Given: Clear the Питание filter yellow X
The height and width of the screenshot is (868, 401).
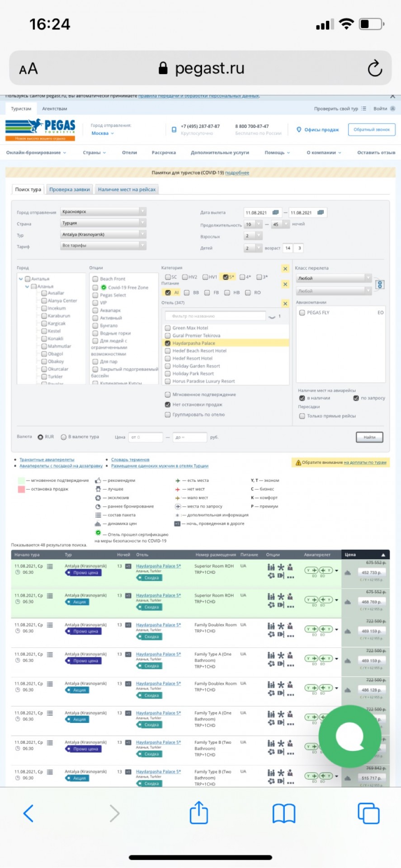Looking at the screenshot, I should tap(285, 284).
